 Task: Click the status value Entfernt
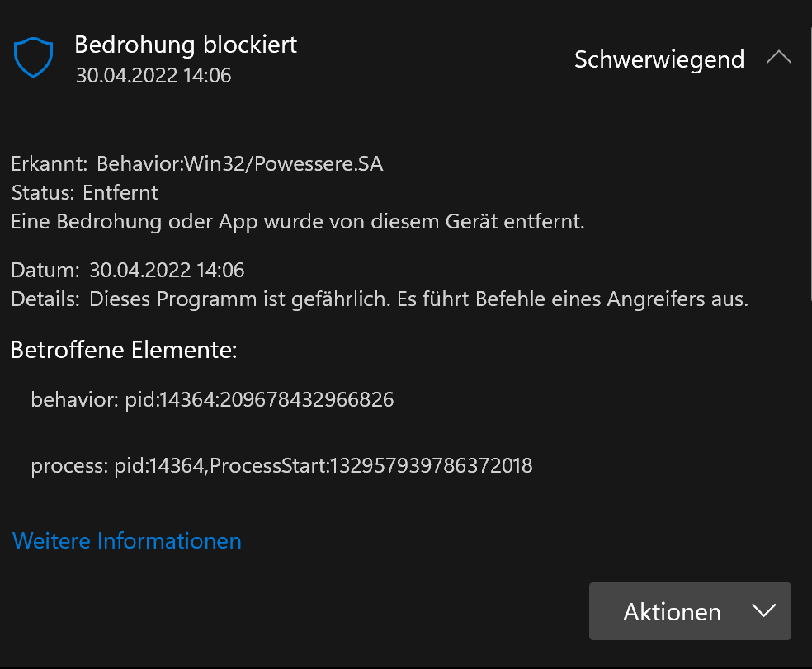(x=120, y=193)
